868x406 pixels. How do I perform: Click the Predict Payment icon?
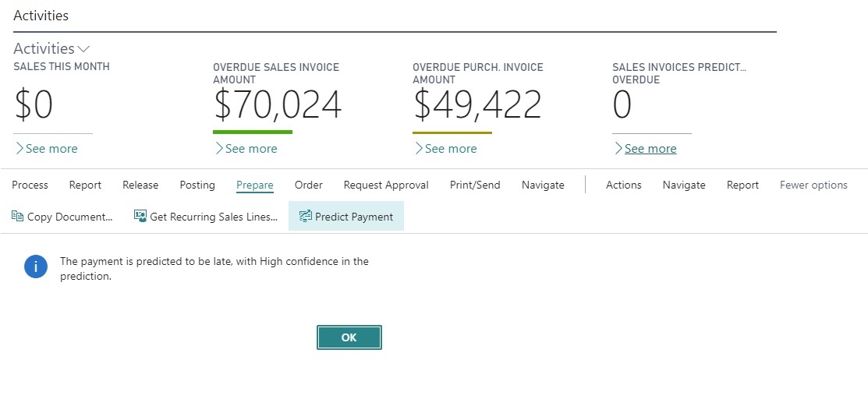pyautogui.click(x=305, y=217)
